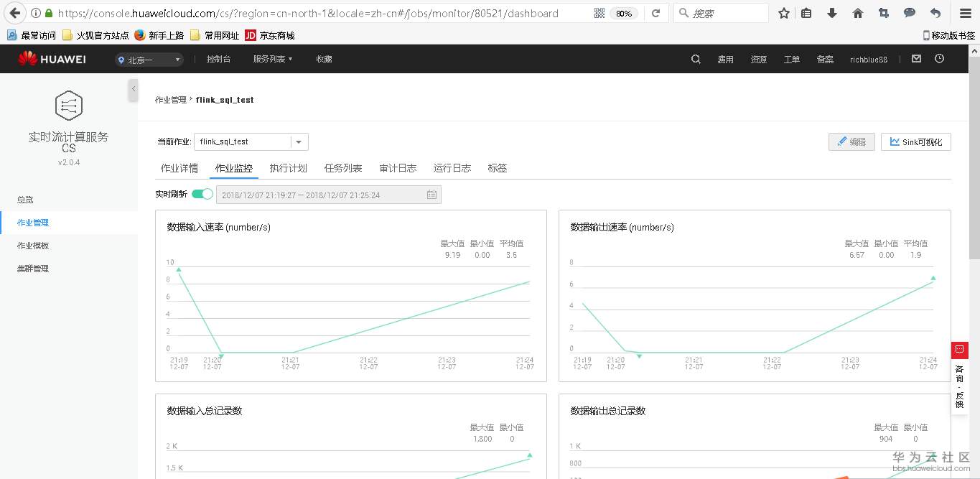Open the search icon in the Huawei top bar
The width and height of the screenshot is (980, 479).
point(695,60)
